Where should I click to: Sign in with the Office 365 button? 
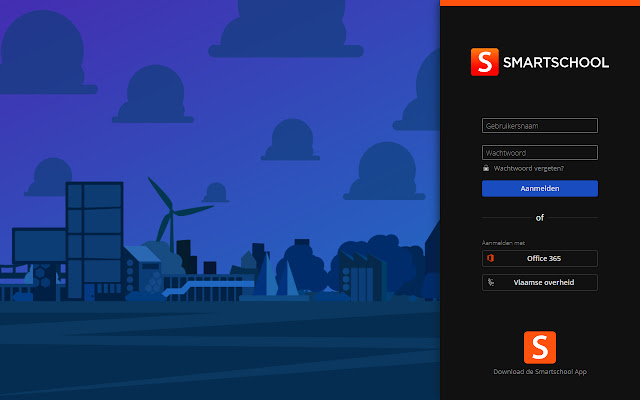540,258
